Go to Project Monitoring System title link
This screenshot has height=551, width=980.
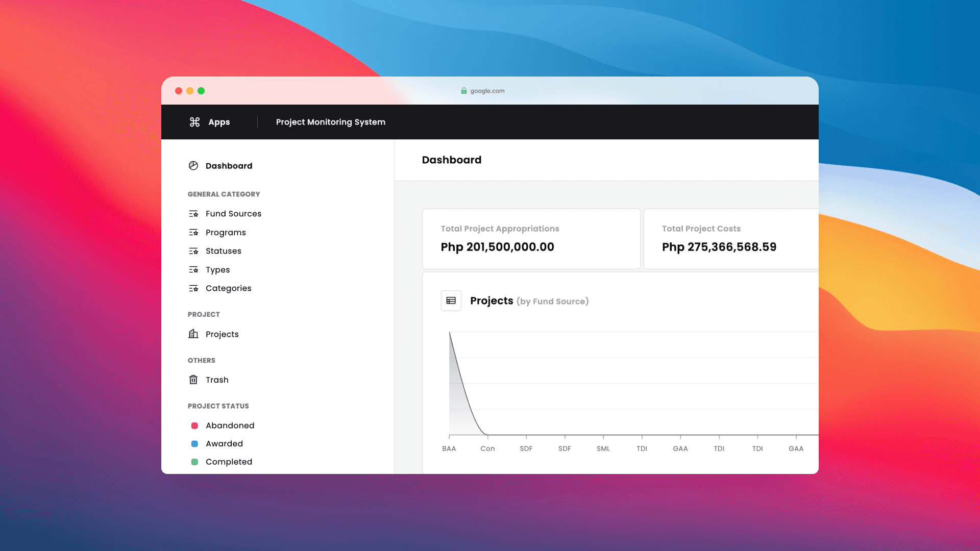[330, 122]
